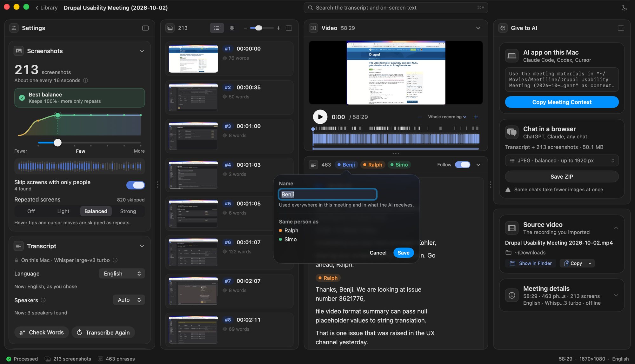The height and width of the screenshot is (364, 635).
Task: Select Simo under Same person as
Action: (x=288, y=239)
